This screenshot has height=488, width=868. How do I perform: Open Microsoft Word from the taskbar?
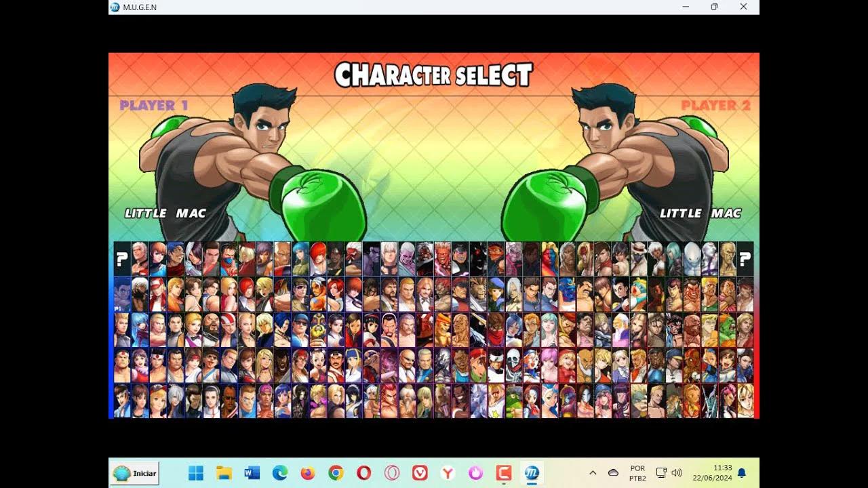[x=252, y=473]
